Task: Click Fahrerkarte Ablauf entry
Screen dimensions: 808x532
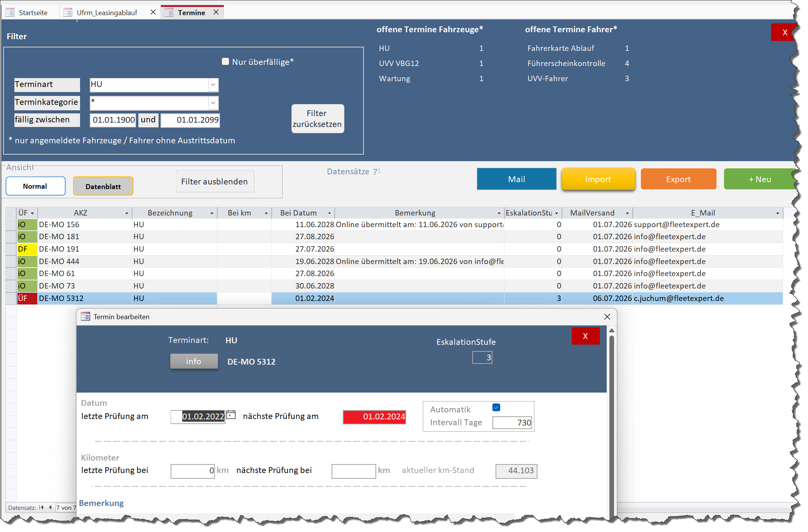Action: point(560,48)
